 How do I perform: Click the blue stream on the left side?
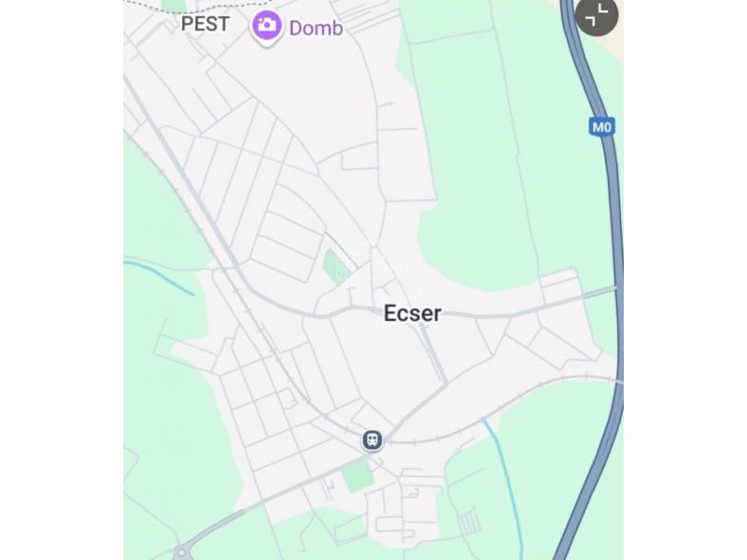point(160,276)
